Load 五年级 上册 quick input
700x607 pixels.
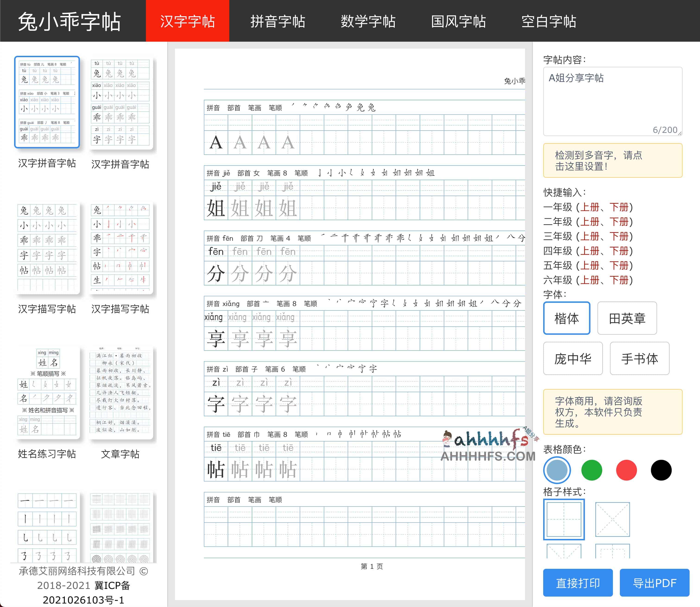coord(590,265)
